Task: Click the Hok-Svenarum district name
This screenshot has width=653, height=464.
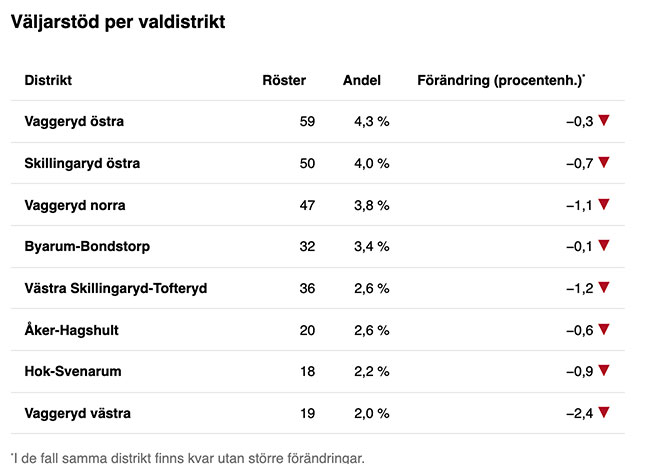Action: click(x=73, y=372)
